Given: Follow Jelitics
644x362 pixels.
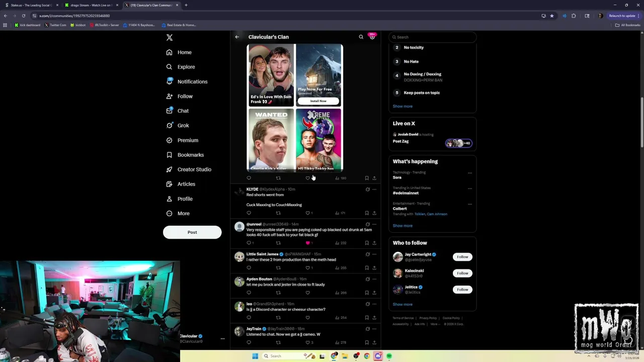Looking at the screenshot, I should click(x=462, y=290).
